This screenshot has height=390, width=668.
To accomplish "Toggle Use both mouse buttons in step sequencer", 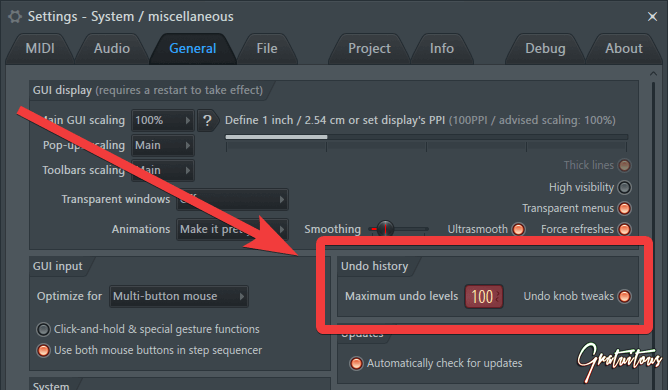I will click(43, 350).
